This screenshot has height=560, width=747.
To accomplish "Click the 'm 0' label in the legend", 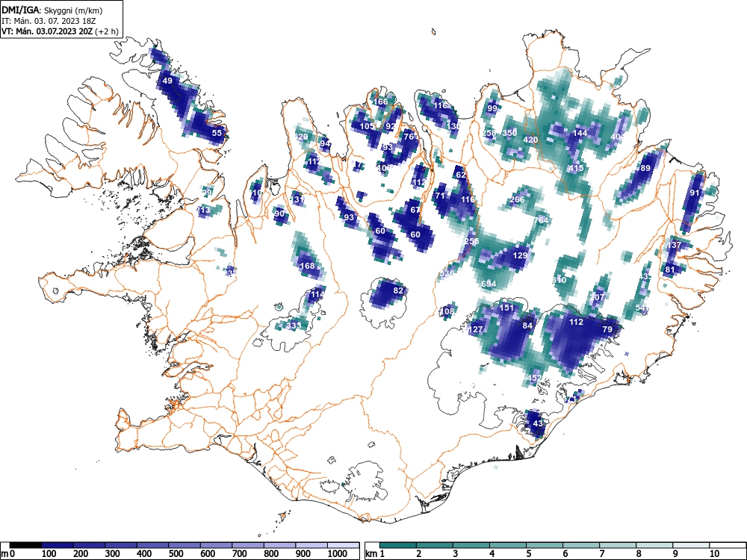I will coord(8,554).
